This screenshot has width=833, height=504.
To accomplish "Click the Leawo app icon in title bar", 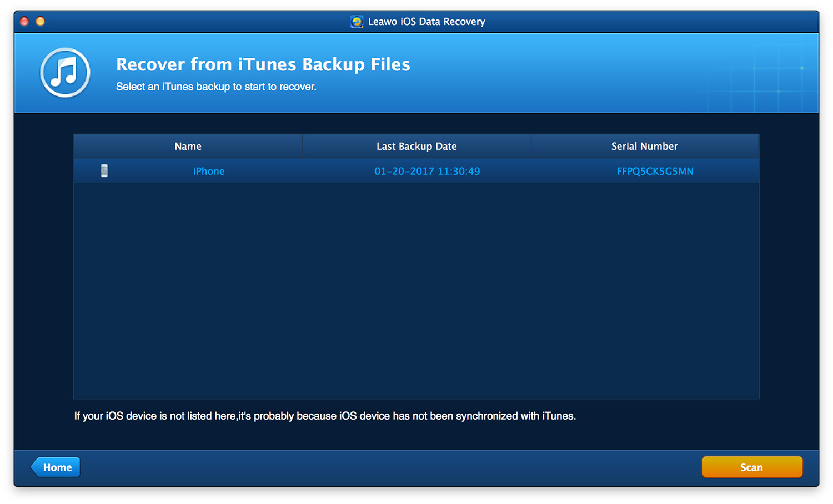I will coord(357,22).
